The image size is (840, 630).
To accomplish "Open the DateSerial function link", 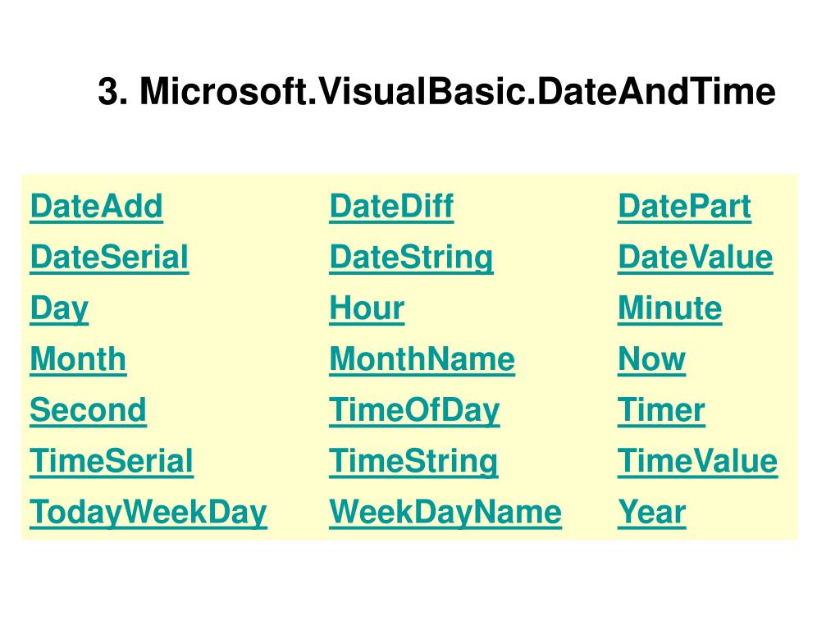I will point(109,258).
